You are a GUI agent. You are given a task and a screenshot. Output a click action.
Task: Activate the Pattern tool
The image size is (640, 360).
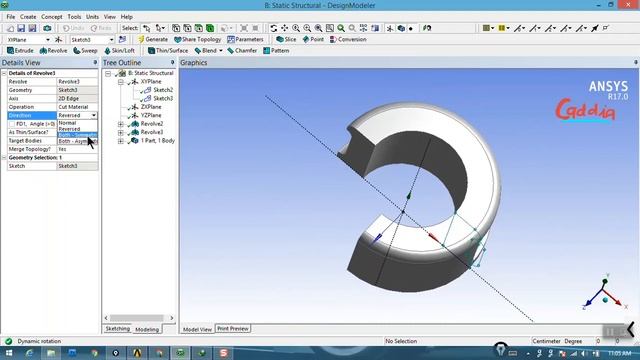point(276,51)
